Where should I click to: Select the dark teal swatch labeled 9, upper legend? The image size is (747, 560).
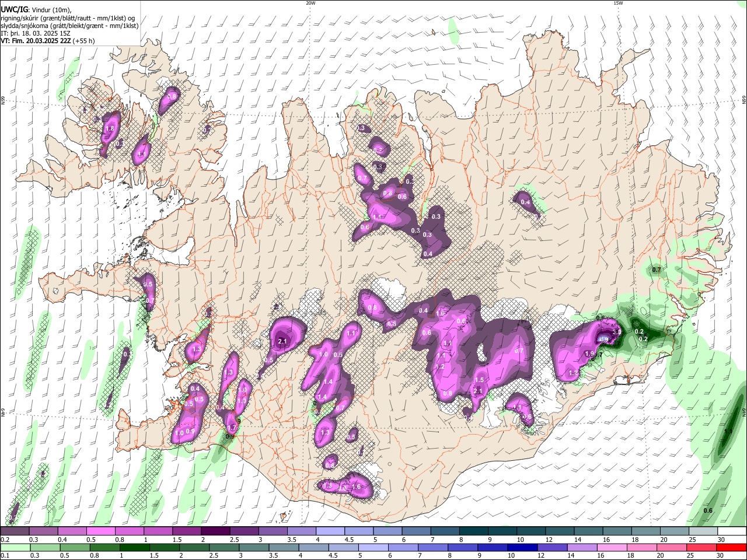[x=502, y=531]
